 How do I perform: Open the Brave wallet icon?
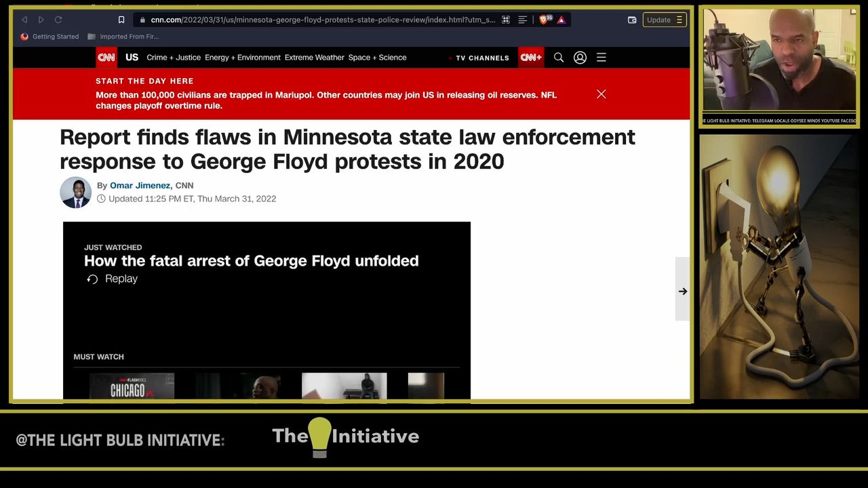click(x=632, y=20)
